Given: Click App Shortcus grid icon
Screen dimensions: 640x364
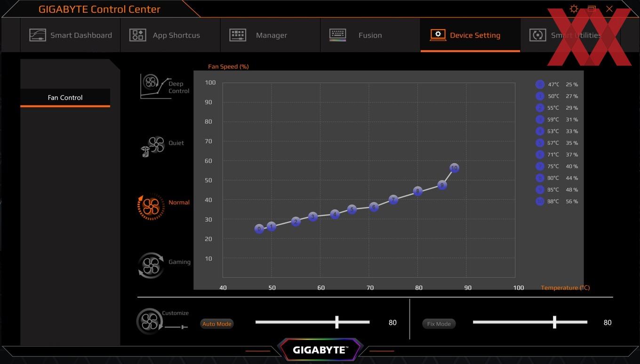Looking at the screenshot, I should (137, 35).
